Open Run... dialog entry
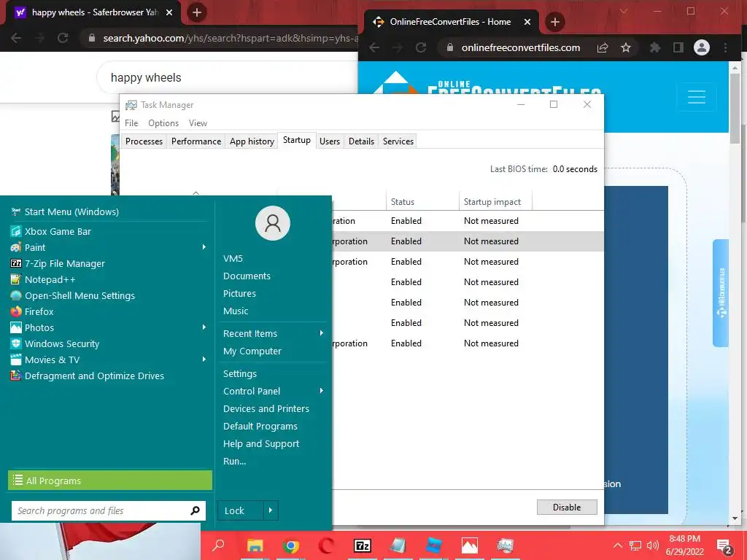Viewport: 747px width, 560px height. pyautogui.click(x=234, y=461)
